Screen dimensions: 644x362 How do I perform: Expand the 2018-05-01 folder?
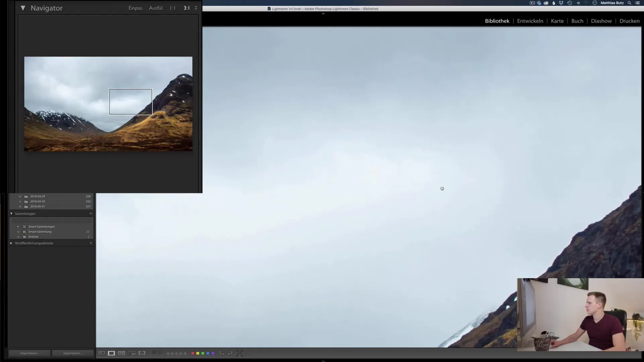click(x=20, y=206)
